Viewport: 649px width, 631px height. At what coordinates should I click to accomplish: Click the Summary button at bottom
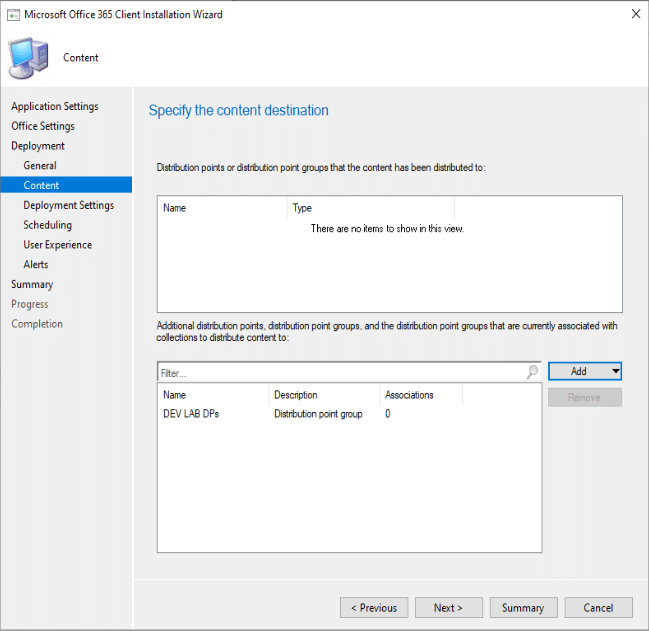[523, 608]
